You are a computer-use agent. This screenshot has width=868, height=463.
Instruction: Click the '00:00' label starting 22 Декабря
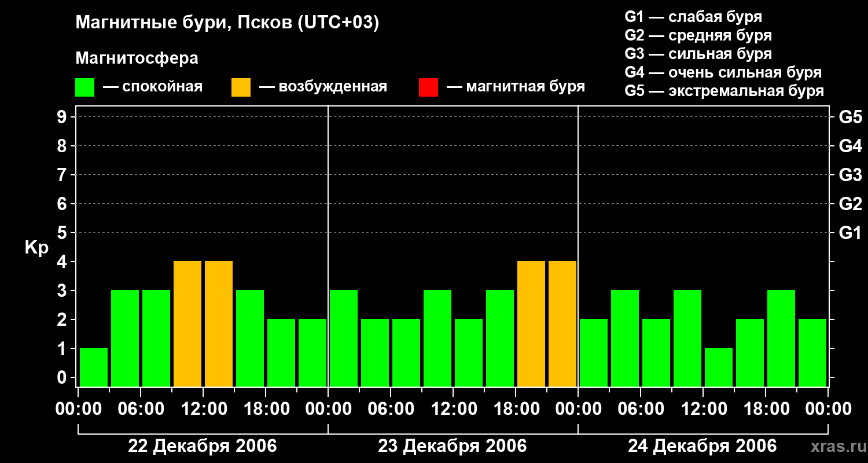78,409
